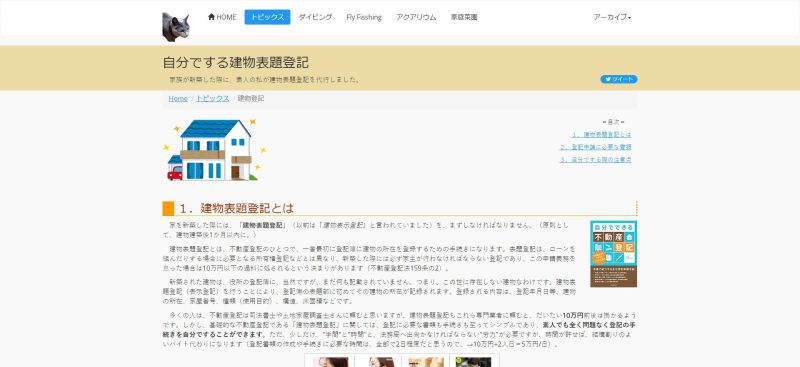The width and height of the screenshot is (800, 367).
Task: Open the 家庭菜園 menu item
Action: pyautogui.click(x=464, y=17)
